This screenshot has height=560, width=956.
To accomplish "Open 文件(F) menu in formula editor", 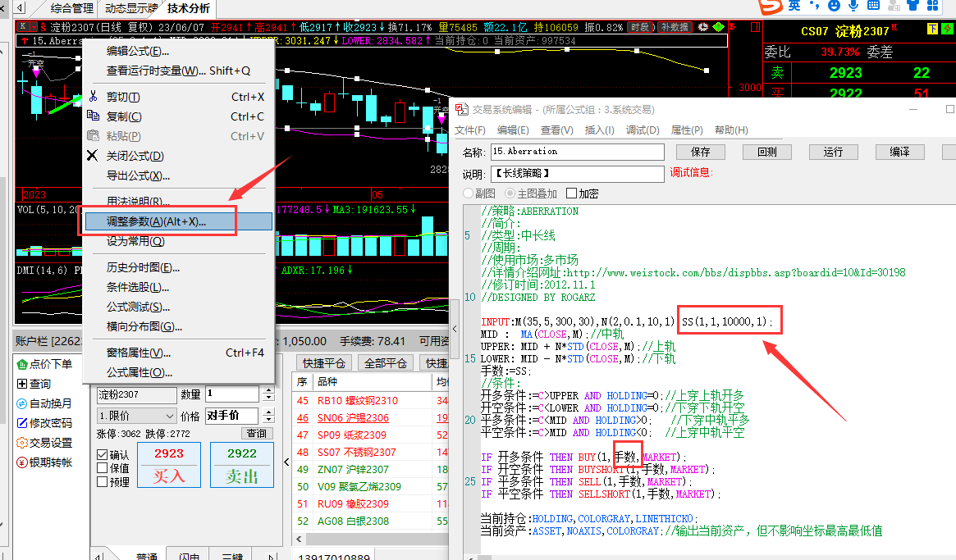I will [470, 130].
